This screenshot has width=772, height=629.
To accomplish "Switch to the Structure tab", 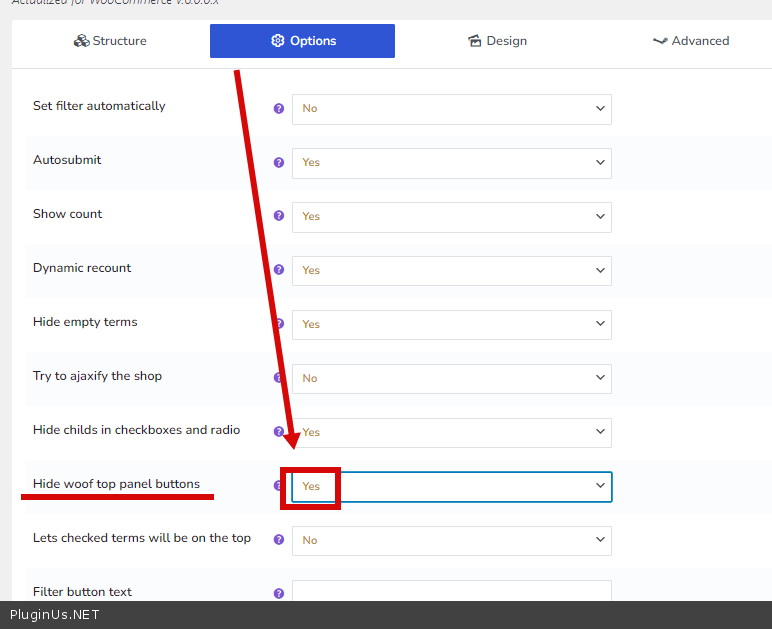I will 110,41.
